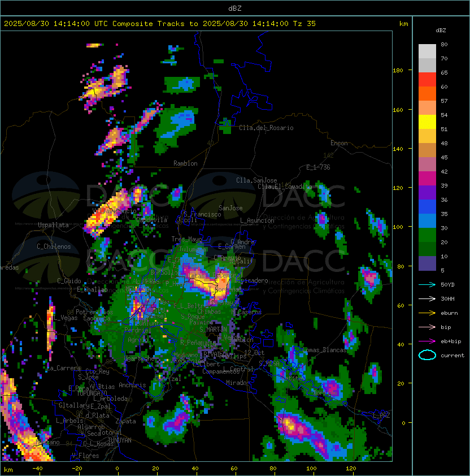Viewport: 470px width, 476px height.
Task: Click the cyan ellipse 'current' symbol
Action: (x=427, y=355)
